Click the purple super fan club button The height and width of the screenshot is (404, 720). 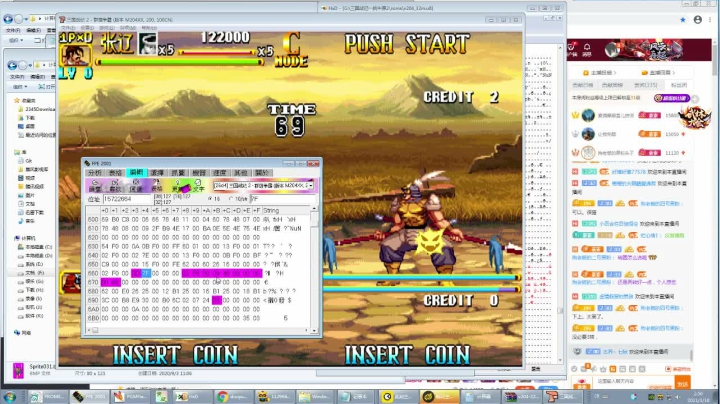(x=671, y=98)
